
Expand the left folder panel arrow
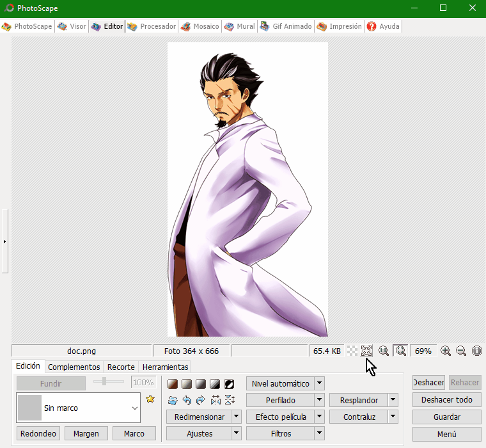[4, 241]
